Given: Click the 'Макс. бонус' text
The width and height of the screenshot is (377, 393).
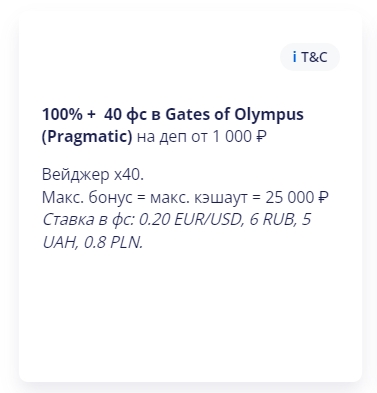Looking at the screenshot, I should pos(87,197).
